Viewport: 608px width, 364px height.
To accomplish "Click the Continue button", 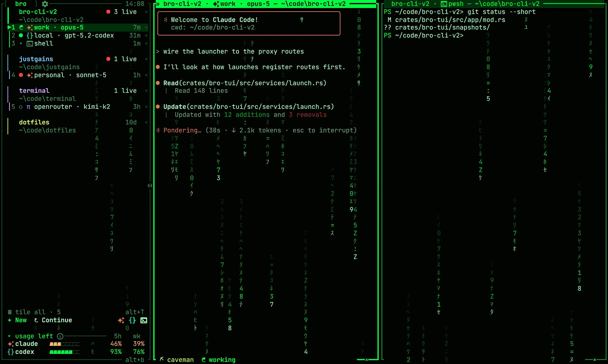I will [53, 320].
